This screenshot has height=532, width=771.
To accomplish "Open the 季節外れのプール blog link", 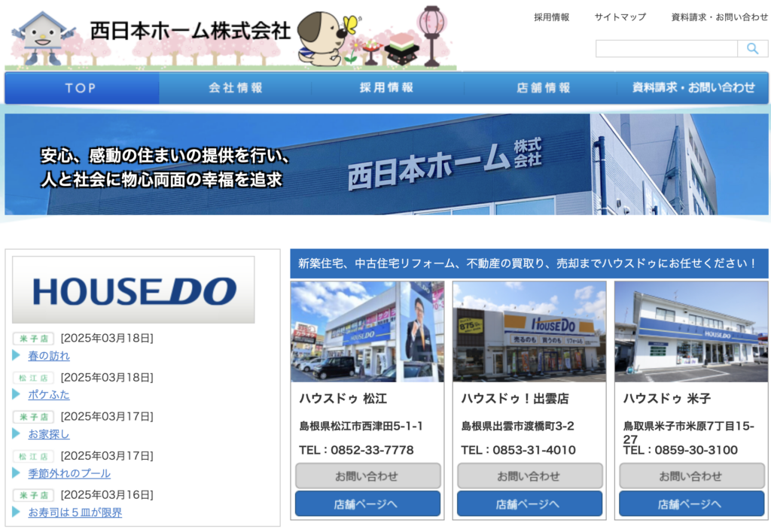I will (x=69, y=473).
